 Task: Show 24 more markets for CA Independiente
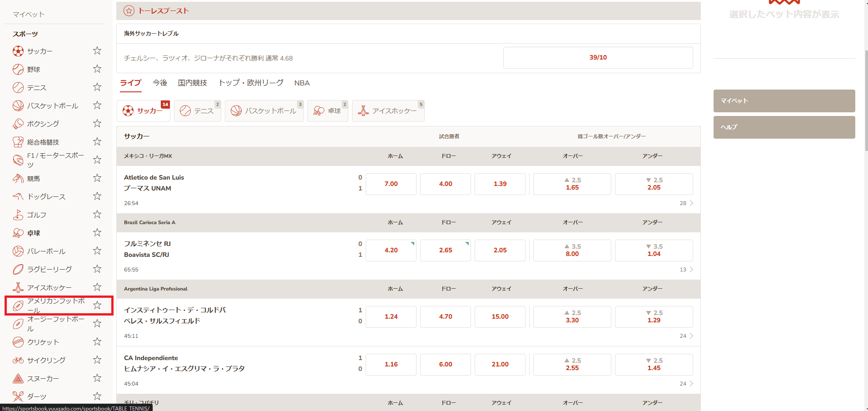[x=686, y=384]
